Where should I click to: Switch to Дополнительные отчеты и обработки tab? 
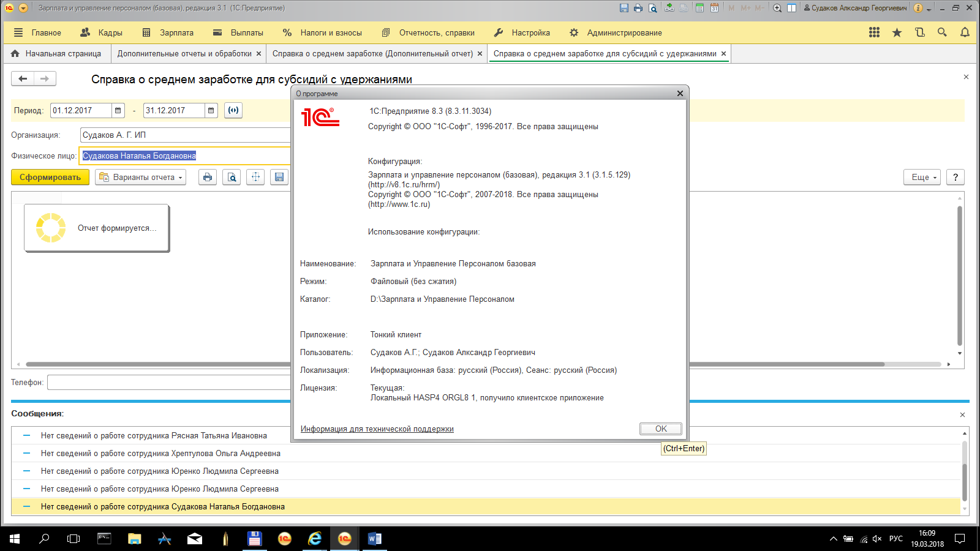point(184,54)
